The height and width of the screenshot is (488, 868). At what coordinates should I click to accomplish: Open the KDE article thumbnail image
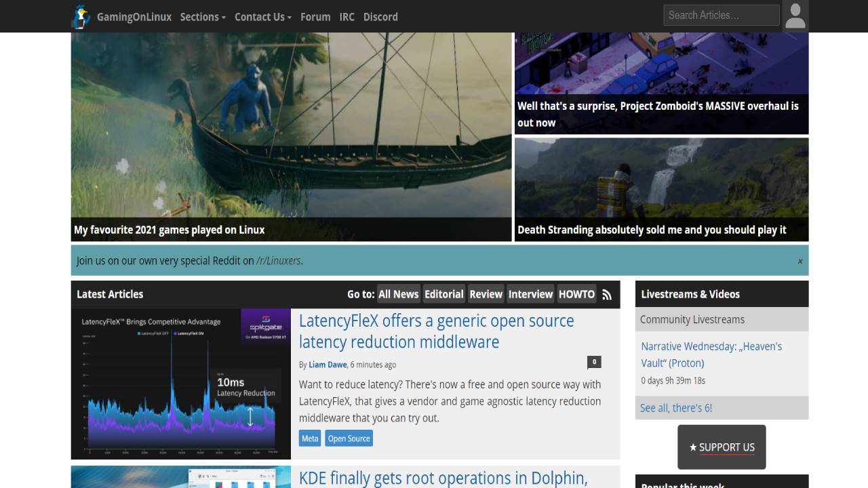[181, 476]
